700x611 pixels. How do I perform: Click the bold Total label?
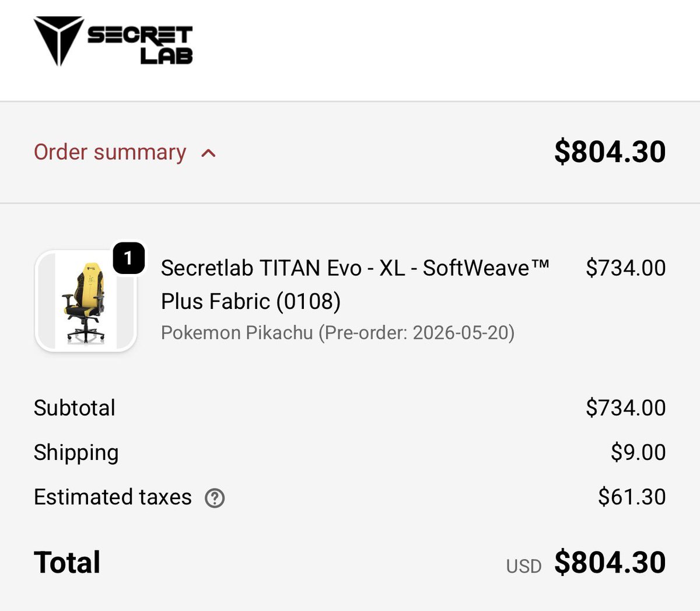pos(67,563)
